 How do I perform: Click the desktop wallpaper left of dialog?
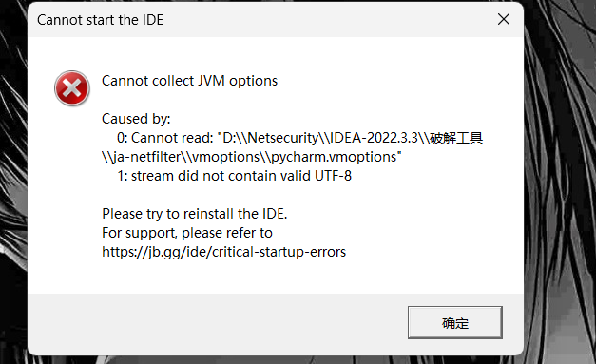click(x=13, y=182)
